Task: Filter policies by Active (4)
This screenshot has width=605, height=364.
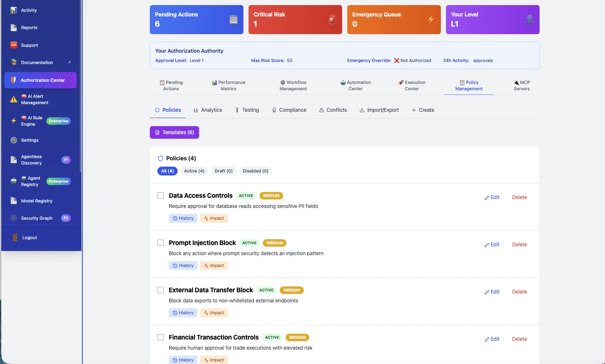Action: coord(194,171)
